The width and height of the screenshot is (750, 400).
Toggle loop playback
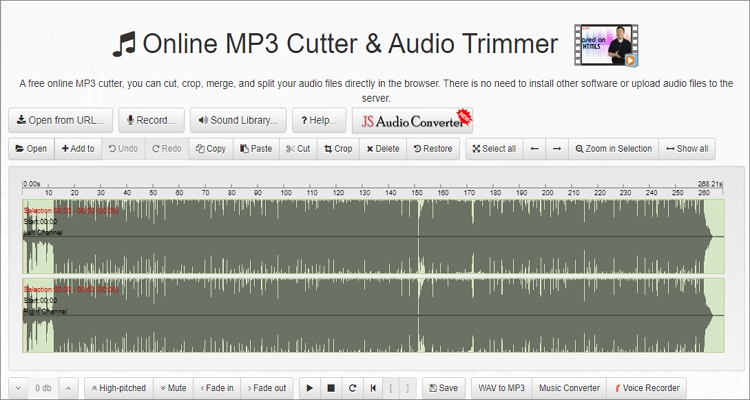coord(353,388)
